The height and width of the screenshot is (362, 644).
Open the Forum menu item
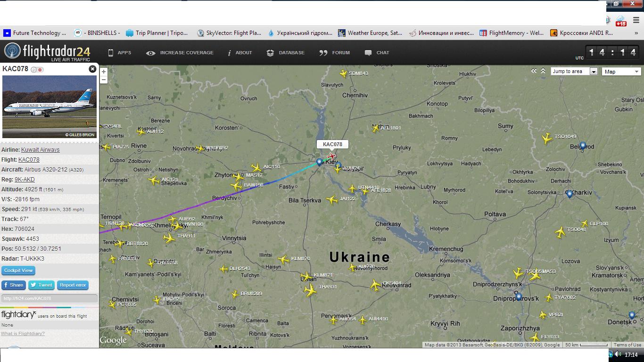(x=335, y=53)
